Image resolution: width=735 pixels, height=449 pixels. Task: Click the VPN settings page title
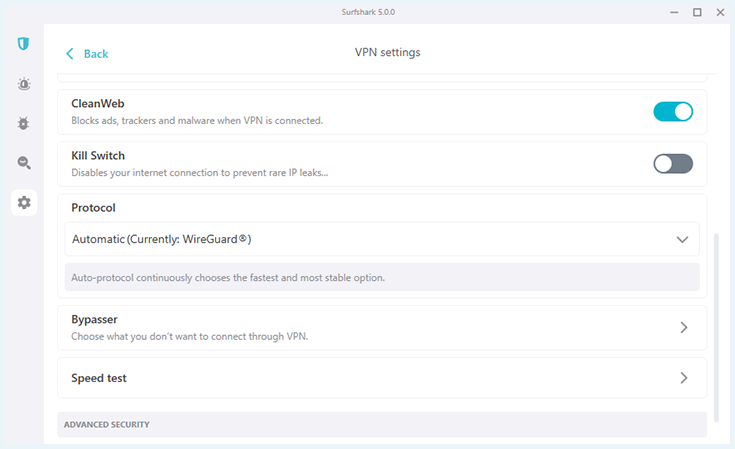(387, 52)
